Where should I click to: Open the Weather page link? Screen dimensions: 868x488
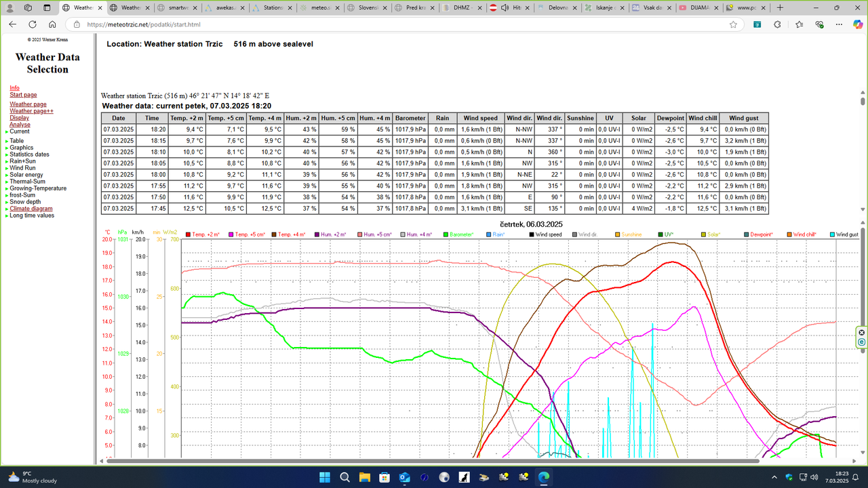[28, 104]
